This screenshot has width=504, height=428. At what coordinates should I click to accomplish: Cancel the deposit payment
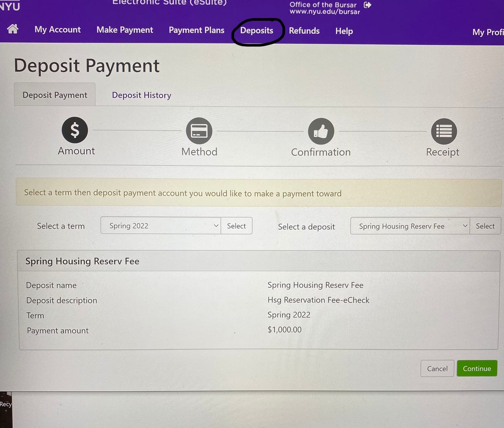coord(437,368)
